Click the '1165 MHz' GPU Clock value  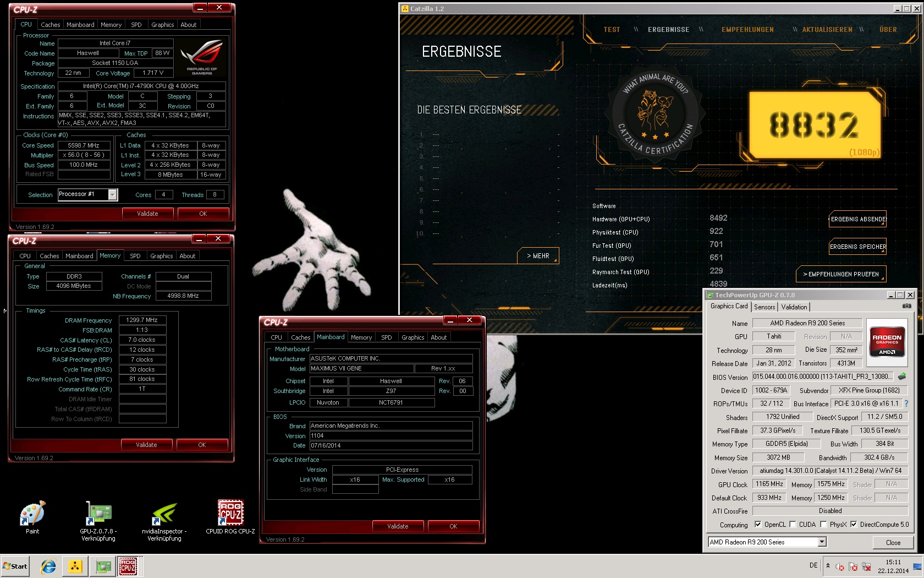click(769, 484)
